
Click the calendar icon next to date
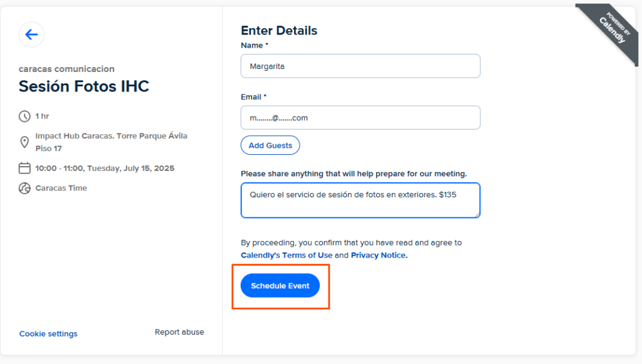[x=24, y=168]
